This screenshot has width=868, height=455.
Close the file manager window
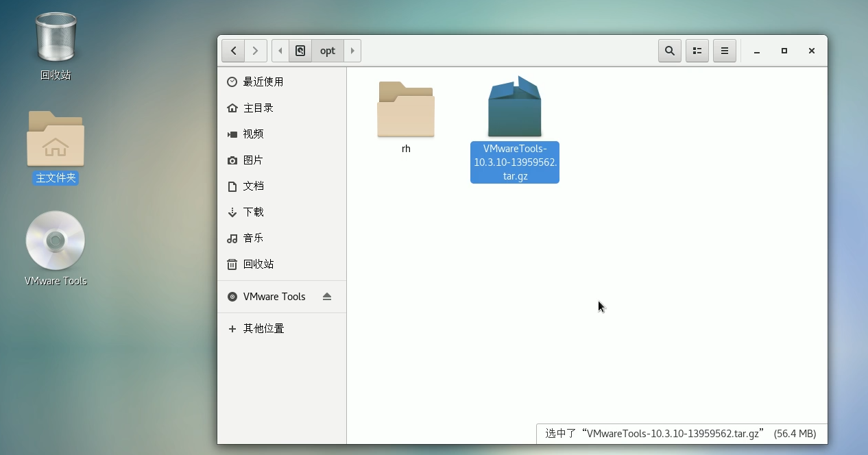pos(812,51)
